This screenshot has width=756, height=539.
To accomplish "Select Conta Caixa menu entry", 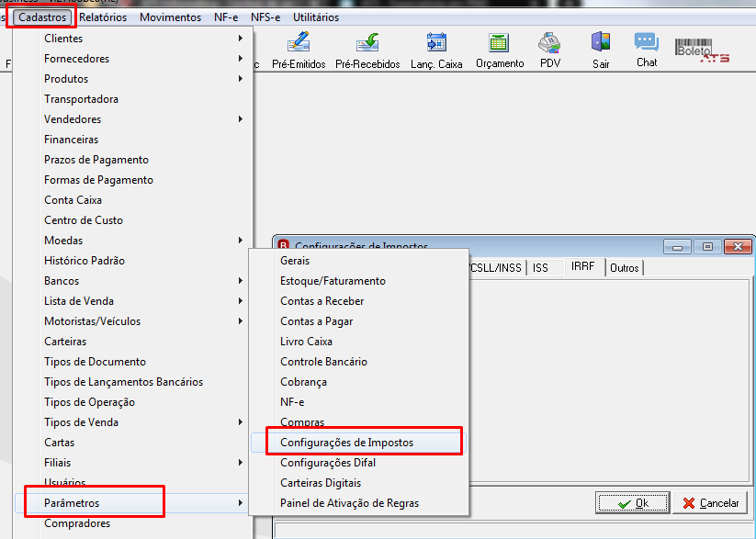I will [133, 199].
